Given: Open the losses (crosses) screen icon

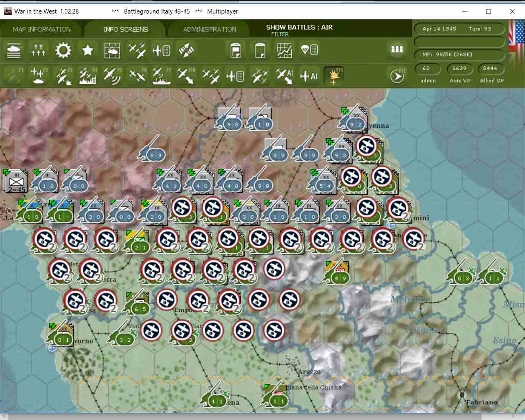Looking at the screenshot, I should click(38, 50).
